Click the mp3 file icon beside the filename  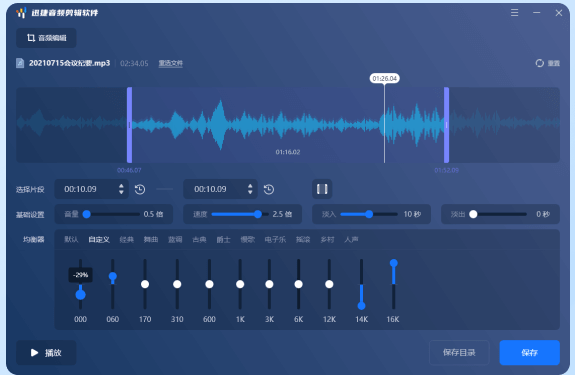pos(20,63)
